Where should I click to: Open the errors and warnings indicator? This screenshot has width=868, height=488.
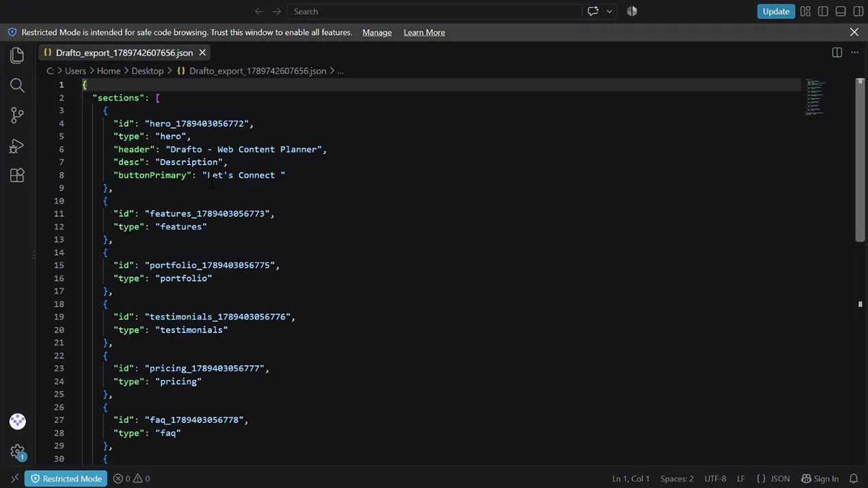(131, 478)
